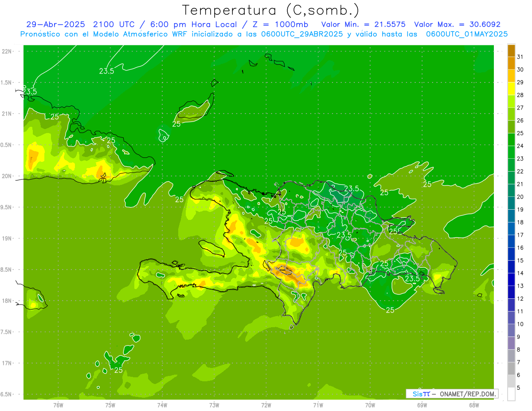The height and width of the screenshot is (411, 532).
Task: Click the title 'Temperatura (C,somb.)'
Action: (x=270, y=10)
